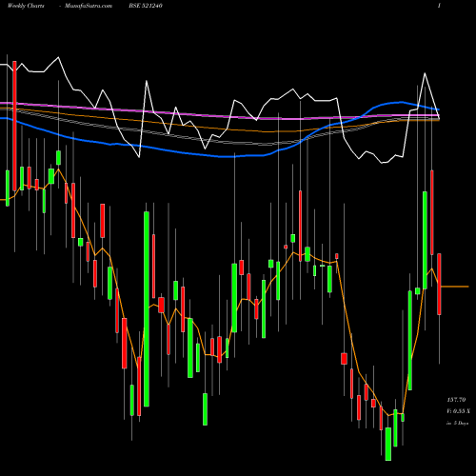Click the 'MunafaSutra.com' site name text
Image resolution: width=476 pixels, height=476 pixels.
pos(89,6)
